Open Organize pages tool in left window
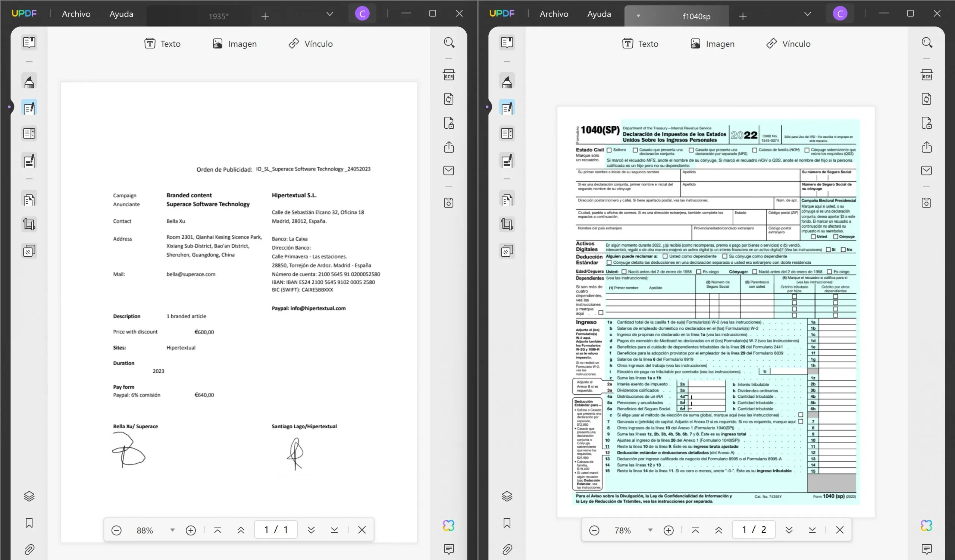The image size is (955, 560). [29, 200]
